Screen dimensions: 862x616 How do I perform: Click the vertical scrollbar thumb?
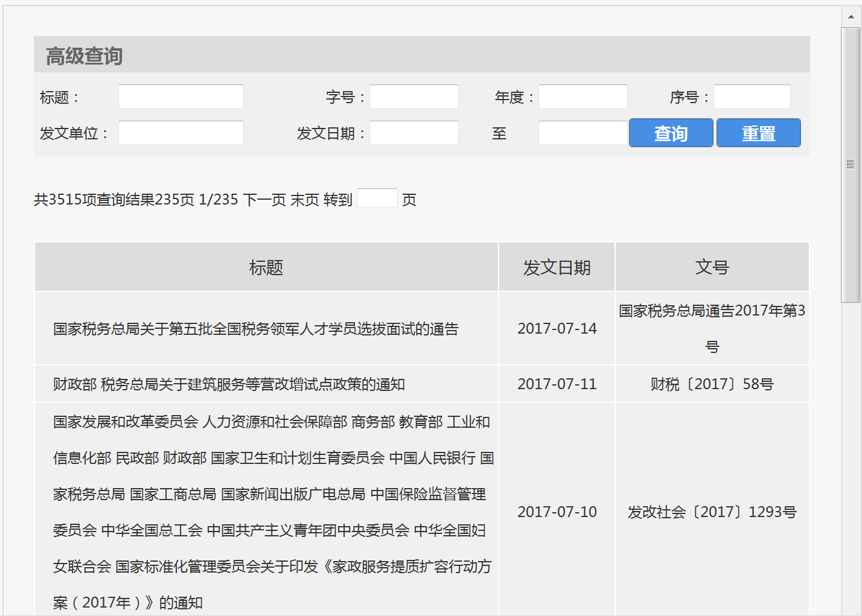point(851,165)
